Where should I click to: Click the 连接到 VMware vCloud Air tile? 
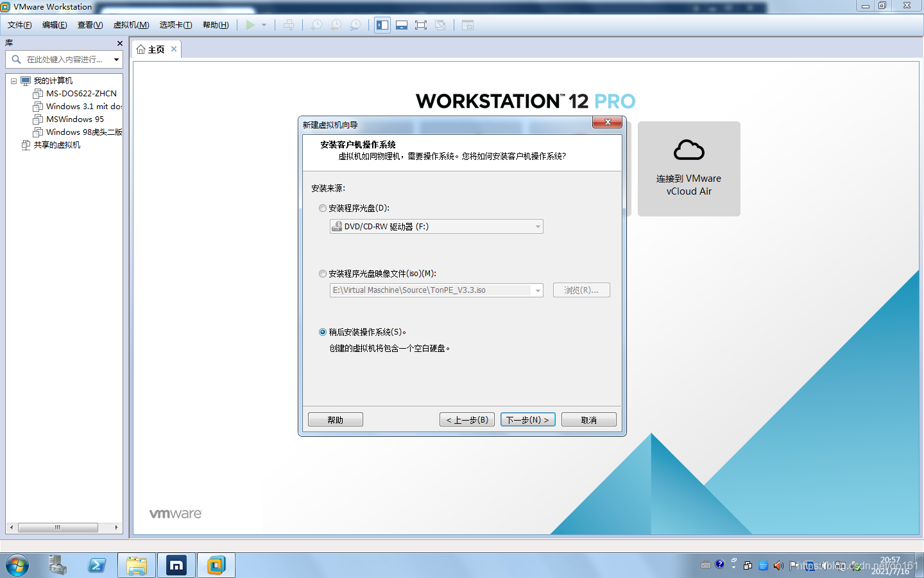click(689, 169)
